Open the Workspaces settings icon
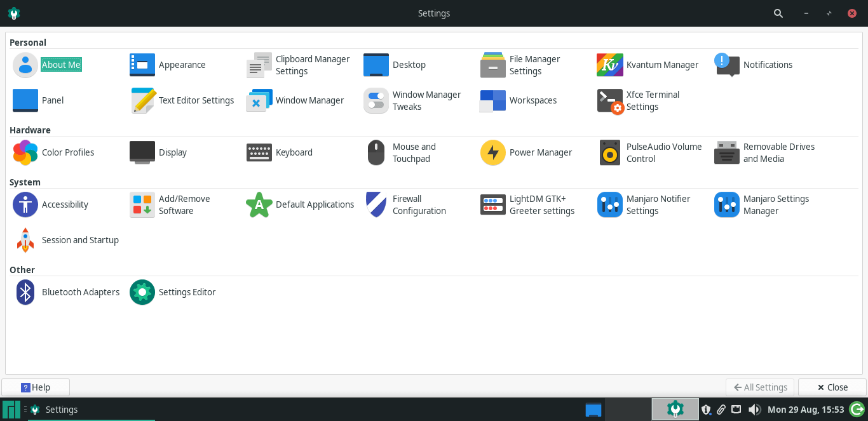 pos(493,100)
